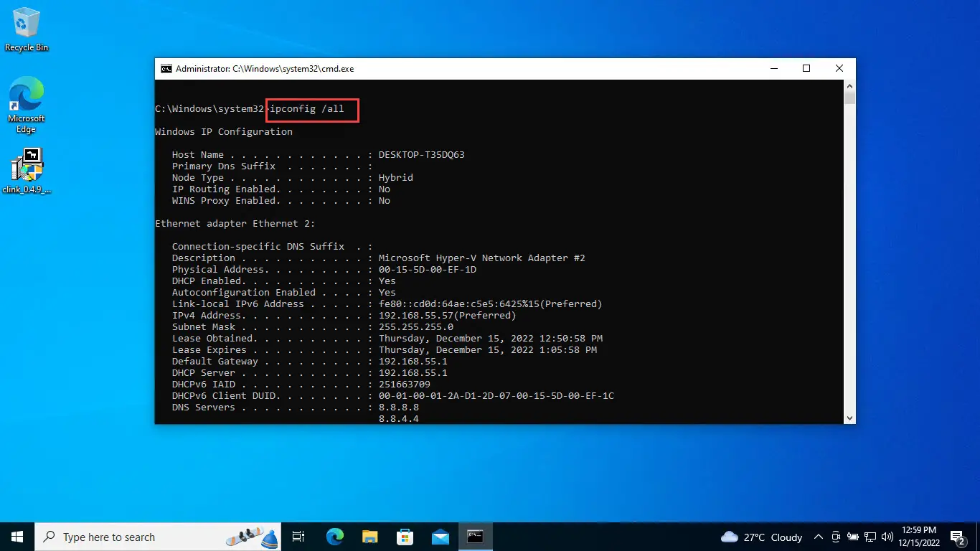
Task: Open the network status tray icon
Action: [870, 537]
